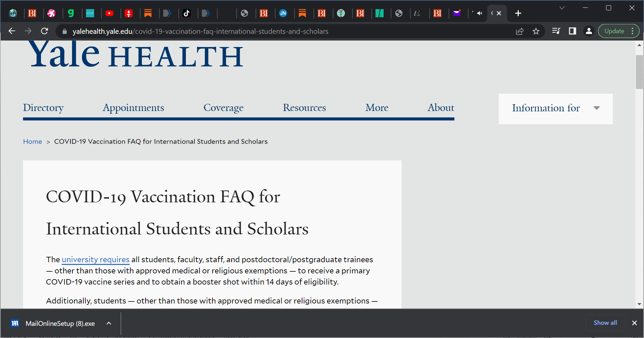Click the share page icon in address bar
Screen dimensions: 644x338
tap(519, 31)
